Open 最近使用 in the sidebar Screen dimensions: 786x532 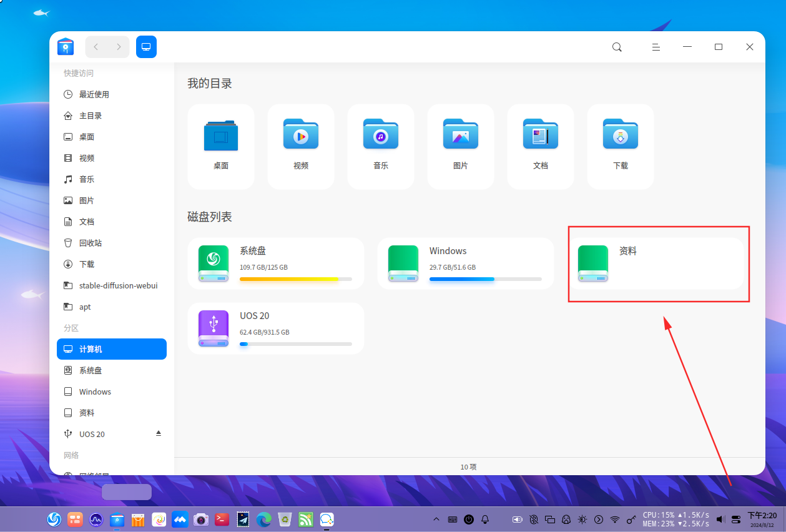[x=112, y=94]
